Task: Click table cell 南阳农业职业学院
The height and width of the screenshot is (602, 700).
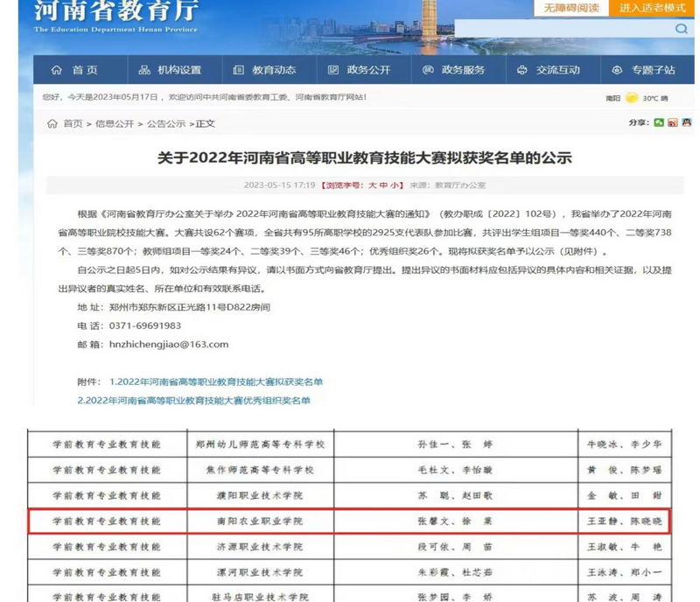Action: point(260,521)
